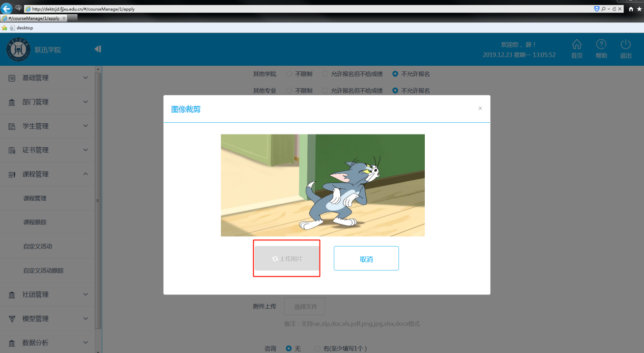Click the desktop favorites bar icon
The width and height of the screenshot is (644, 353).
pos(12,28)
